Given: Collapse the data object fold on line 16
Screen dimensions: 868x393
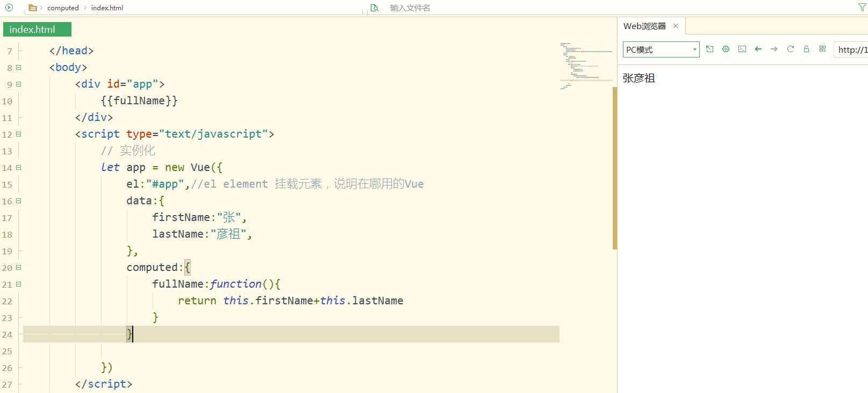Looking at the screenshot, I should click(x=18, y=201).
